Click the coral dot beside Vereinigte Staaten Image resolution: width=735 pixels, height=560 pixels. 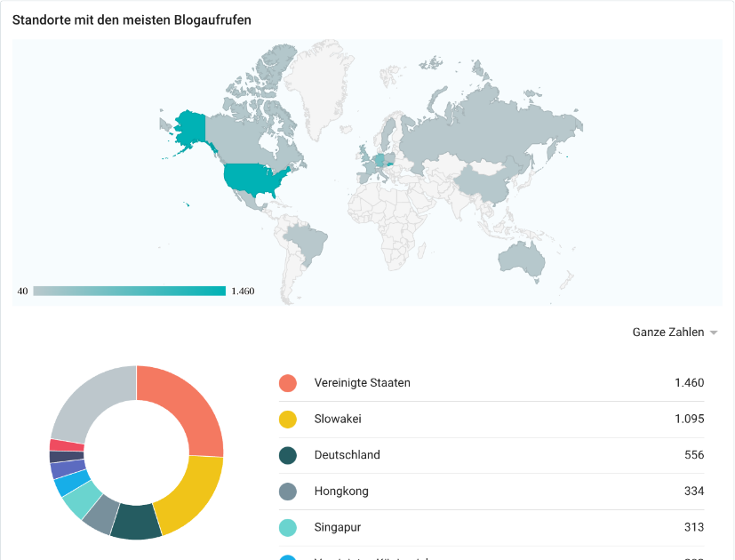tap(287, 383)
